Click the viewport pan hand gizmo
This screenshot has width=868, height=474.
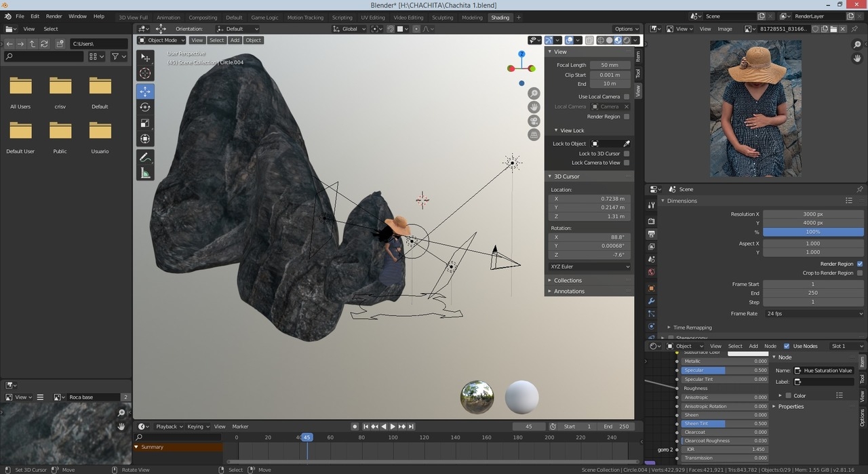tap(534, 107)
